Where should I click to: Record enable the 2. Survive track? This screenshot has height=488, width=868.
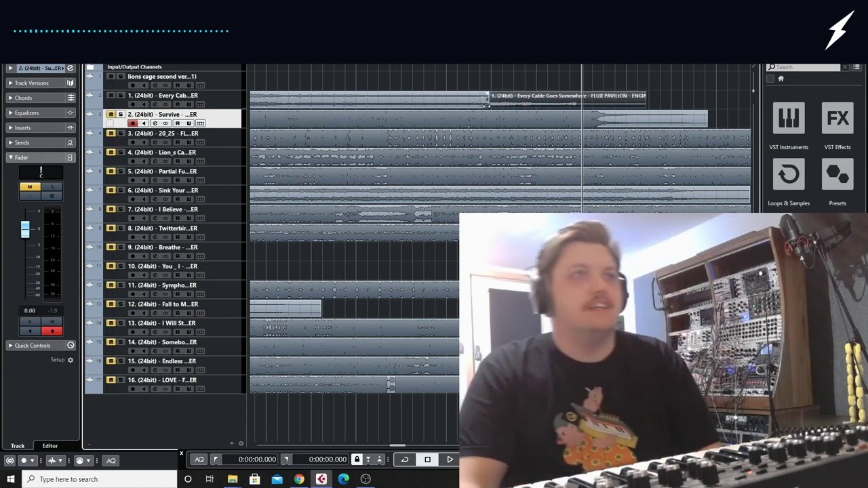pos(133,123)
